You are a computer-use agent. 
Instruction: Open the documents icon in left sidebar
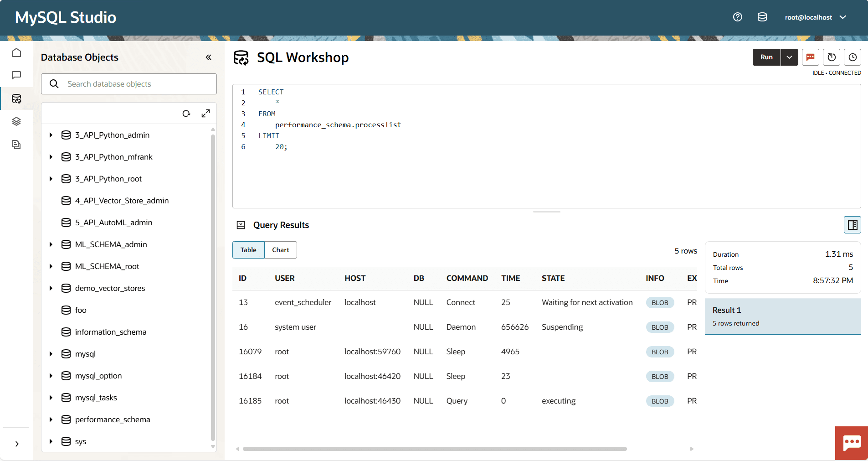tap(16, 145)
